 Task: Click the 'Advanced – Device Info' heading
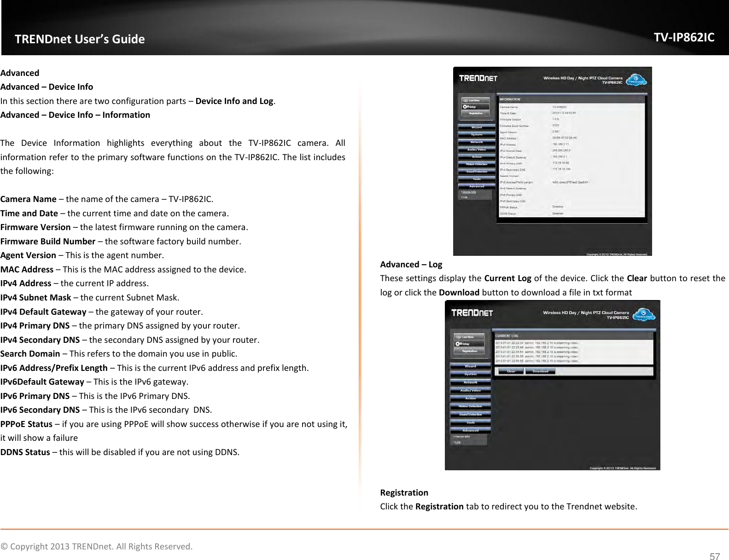(x=47, y=87)
